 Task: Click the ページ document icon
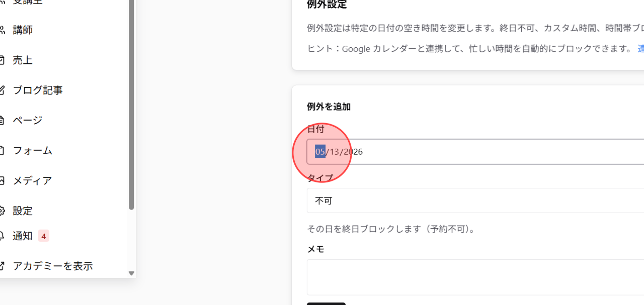[2, 121]
